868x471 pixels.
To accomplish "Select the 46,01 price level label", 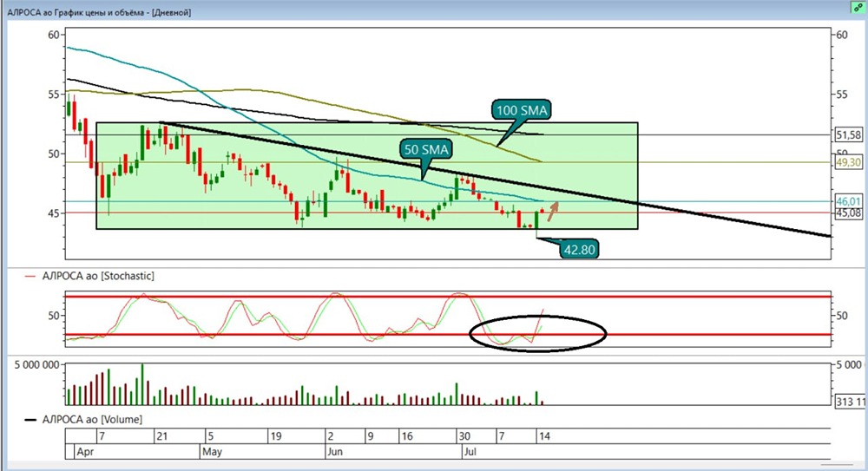I will pyautogui.click(x=849, y=201).
